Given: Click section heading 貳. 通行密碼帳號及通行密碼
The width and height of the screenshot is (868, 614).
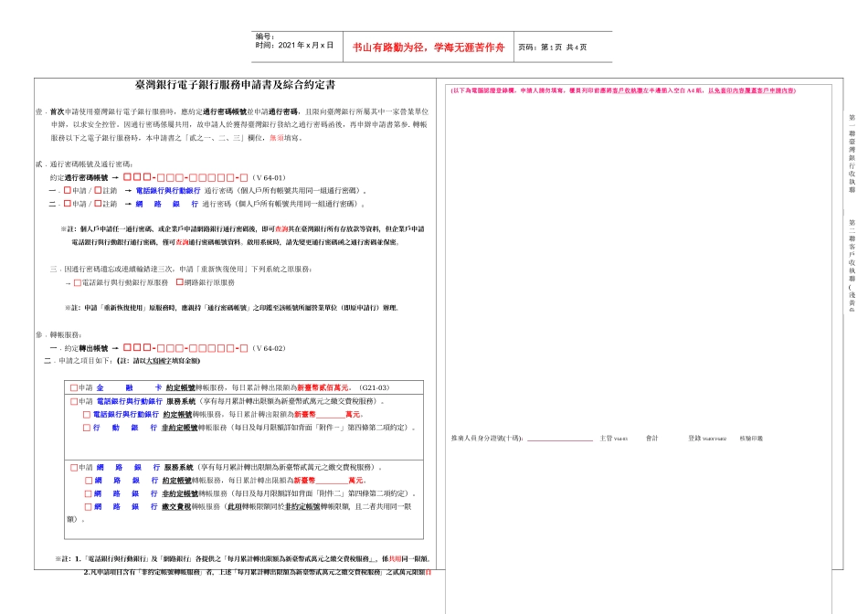Looking at the screenshot, I should (x=84, y=164).
